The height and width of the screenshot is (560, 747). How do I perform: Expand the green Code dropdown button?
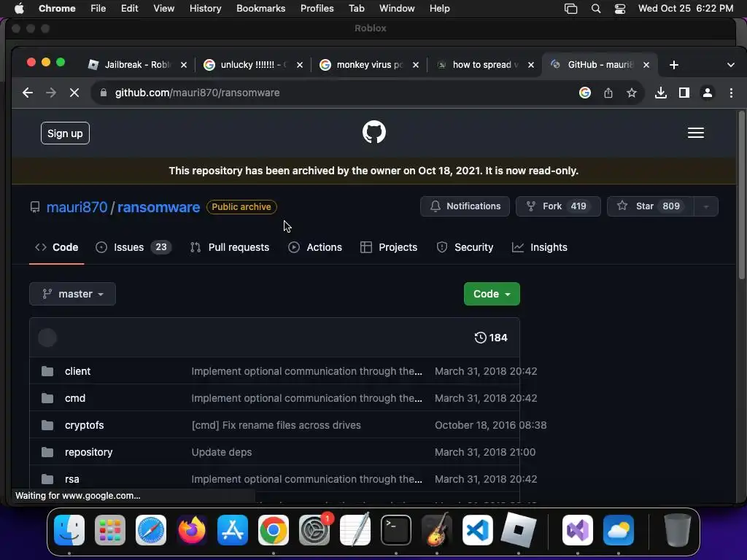pyautogui.click(x=492, y=294)
